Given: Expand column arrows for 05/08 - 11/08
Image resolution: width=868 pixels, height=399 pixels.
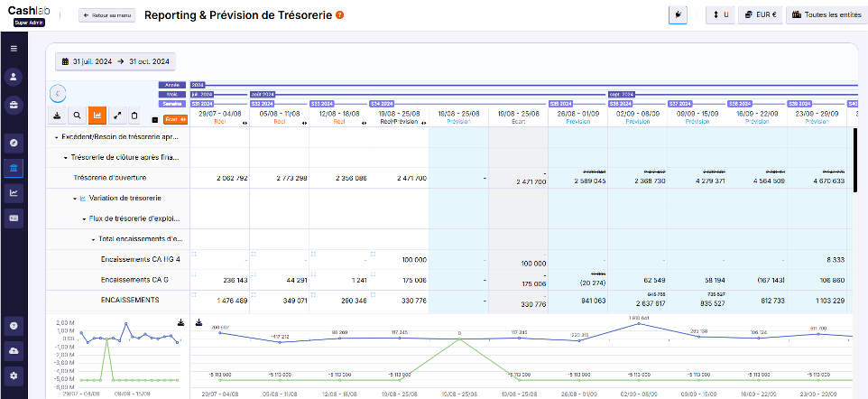Looking at the screenshot, I should point(304,123).
